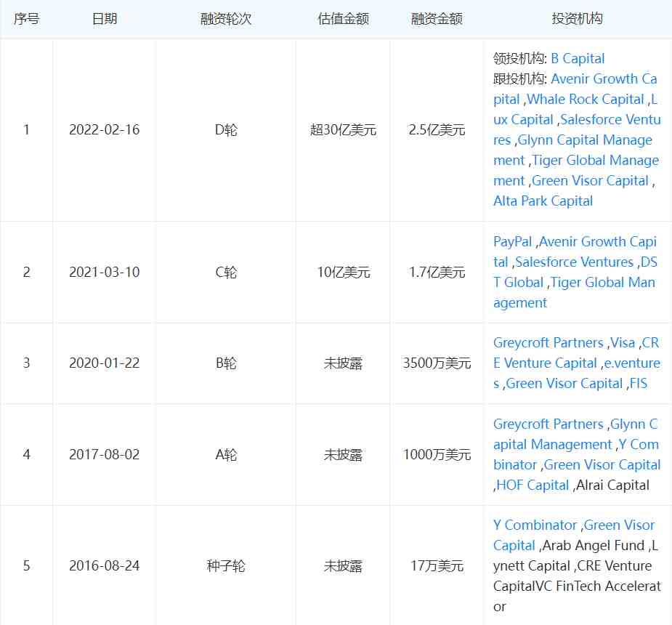
Task: Open the FIS investor link
Action: click(x=638, y=383)
